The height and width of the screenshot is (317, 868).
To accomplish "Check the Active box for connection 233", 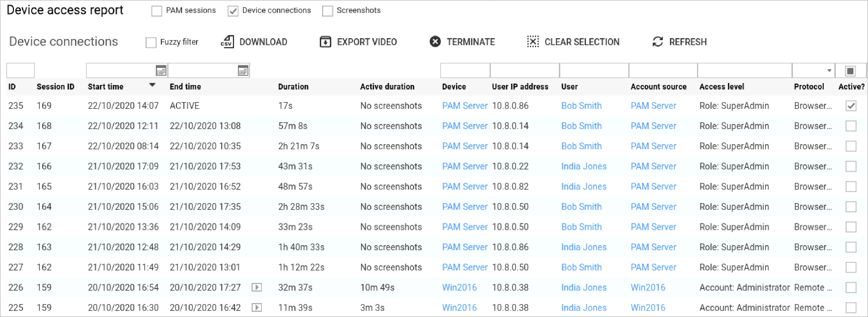I will 851,146.
